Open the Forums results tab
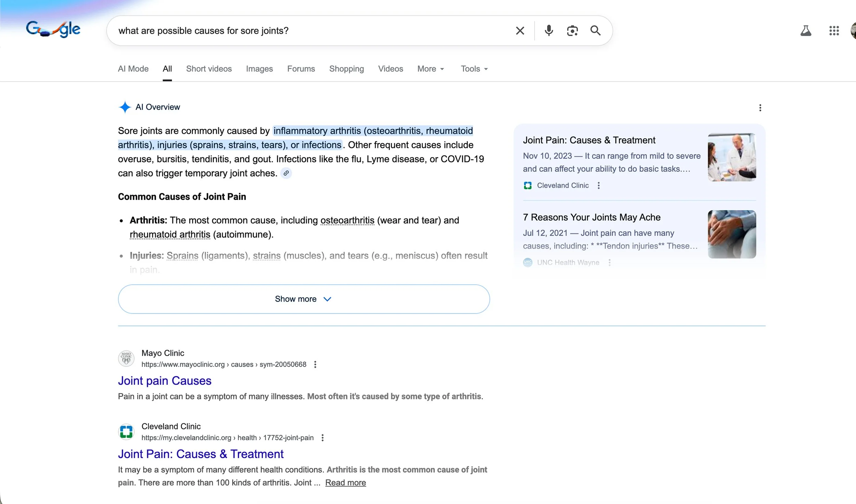The height and width of the screenshot is (504, 856). pos(301,69)
